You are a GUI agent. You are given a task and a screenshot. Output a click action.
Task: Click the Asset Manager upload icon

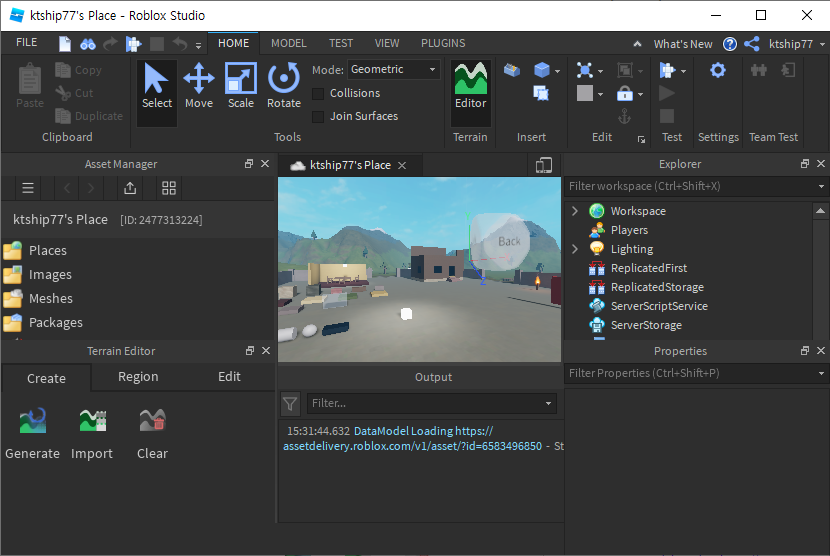click(130, 188)
